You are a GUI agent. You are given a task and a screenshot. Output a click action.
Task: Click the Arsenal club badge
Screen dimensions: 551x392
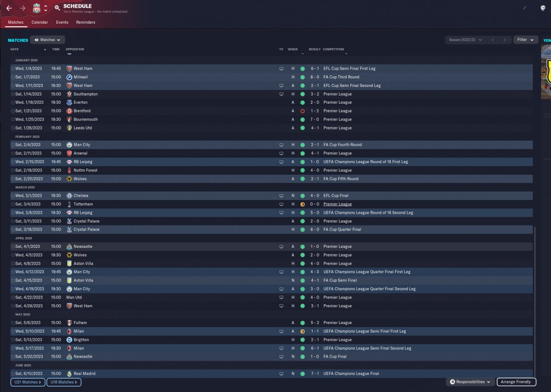pyautogui.click(x=69, y=153)
